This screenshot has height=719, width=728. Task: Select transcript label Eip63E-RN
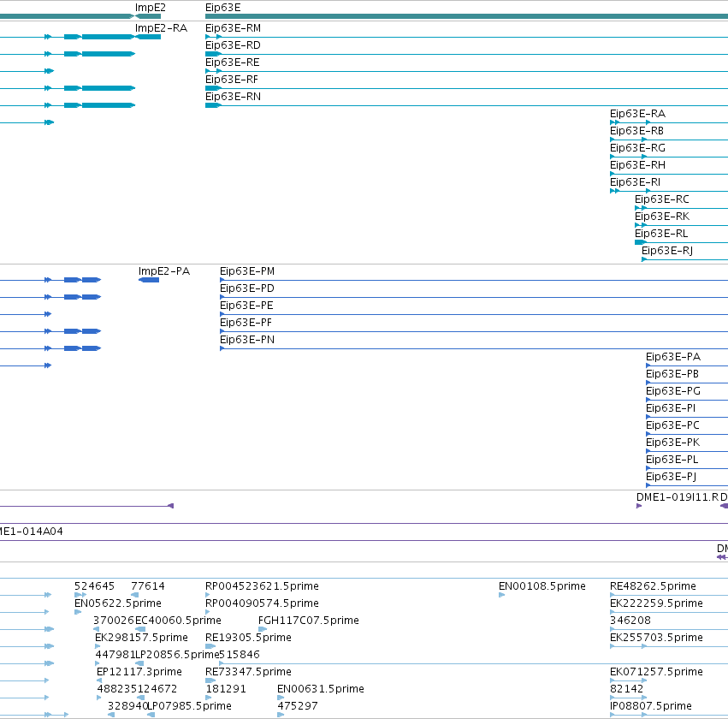click(233, 97)
